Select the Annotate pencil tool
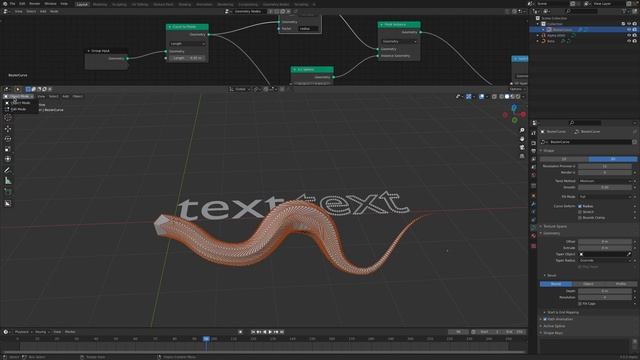Image resolution: width=640 pixels, height=360 pixels. (x=8, y=170)
